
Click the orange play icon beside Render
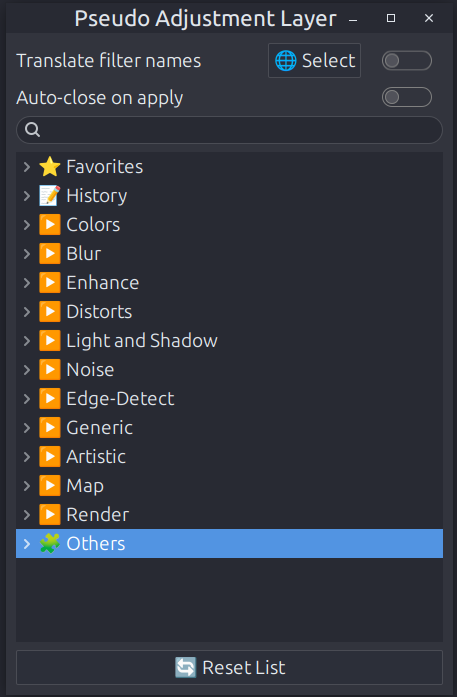[x=49, y=515]
